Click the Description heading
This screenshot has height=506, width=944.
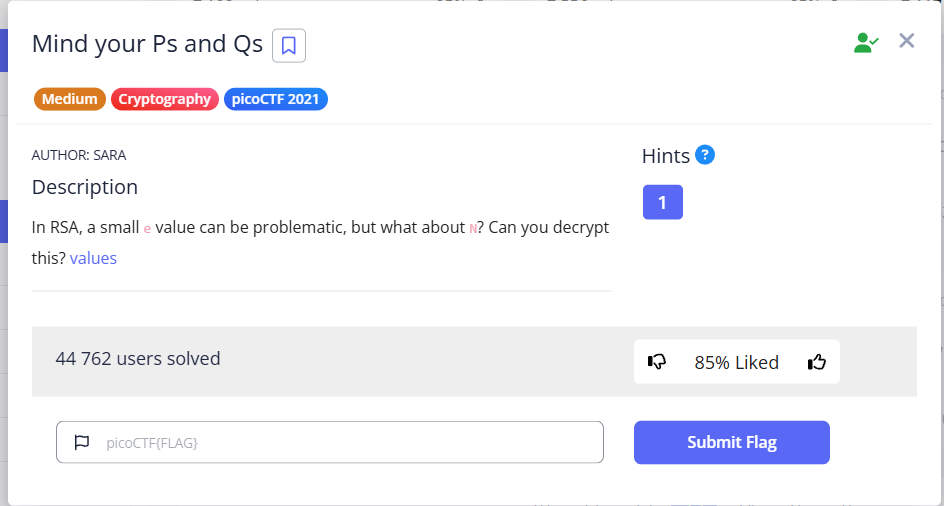point(85,187)
